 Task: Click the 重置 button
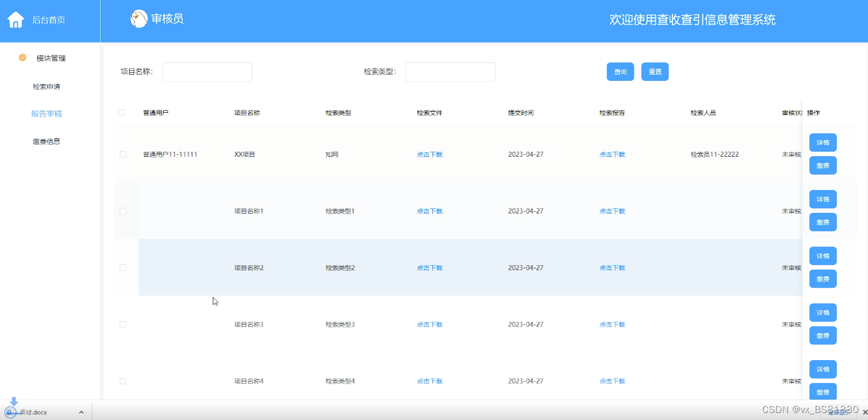[x=655, y=72]
